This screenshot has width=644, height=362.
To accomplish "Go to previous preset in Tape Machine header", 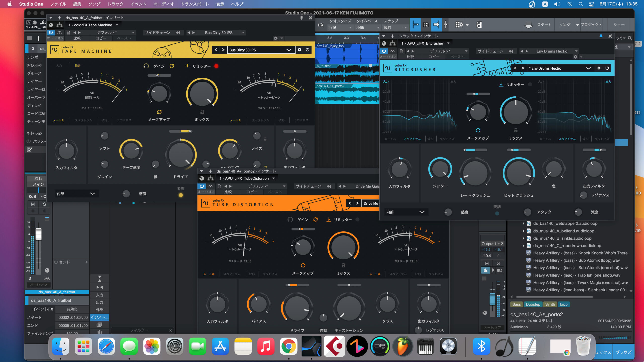I will coord(216,50).
